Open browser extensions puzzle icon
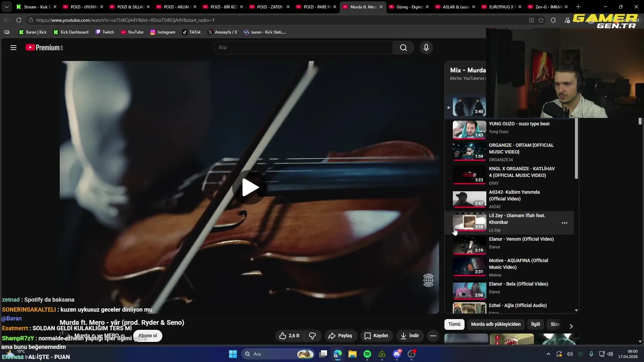 (x=553, y=20)
